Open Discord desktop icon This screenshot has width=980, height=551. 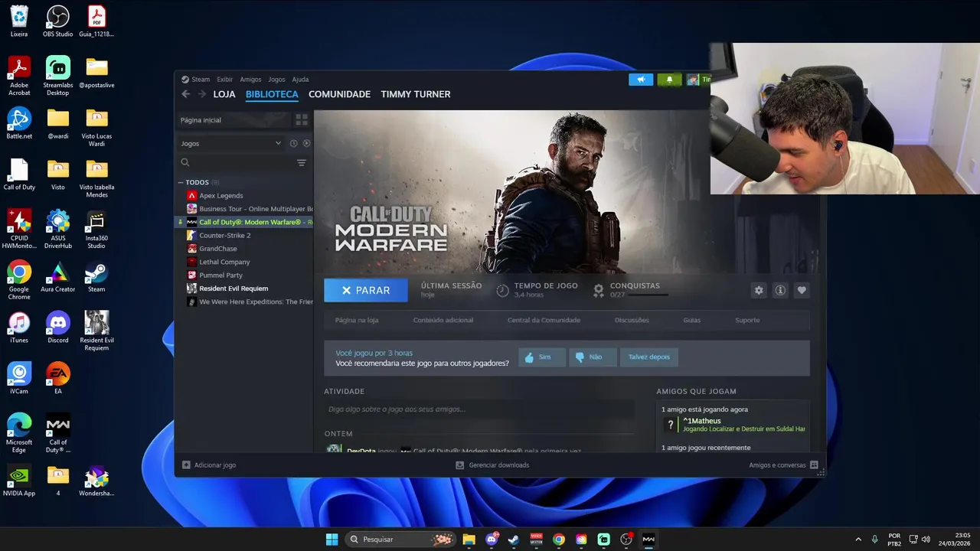(x=57, y=328)
